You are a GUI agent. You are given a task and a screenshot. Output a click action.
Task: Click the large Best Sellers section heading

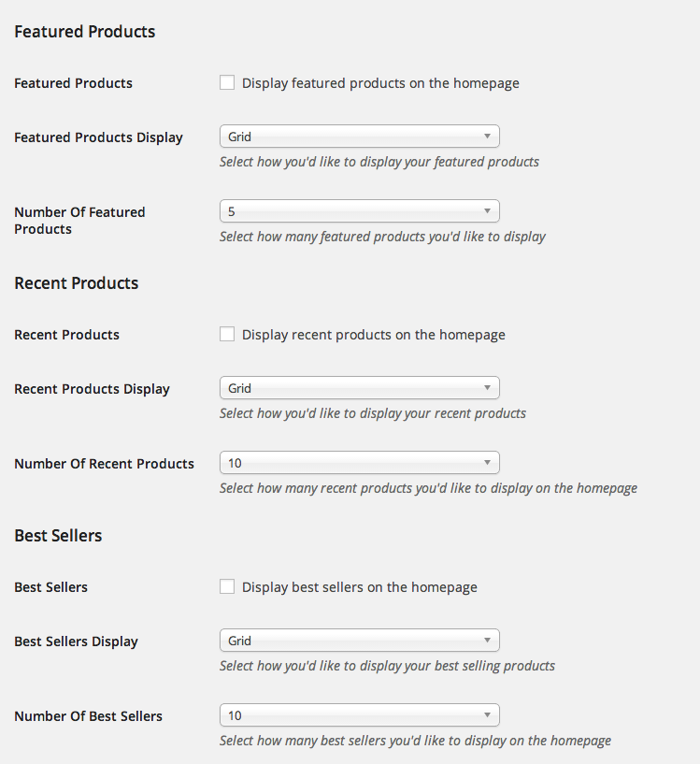[x=58, y=536]
